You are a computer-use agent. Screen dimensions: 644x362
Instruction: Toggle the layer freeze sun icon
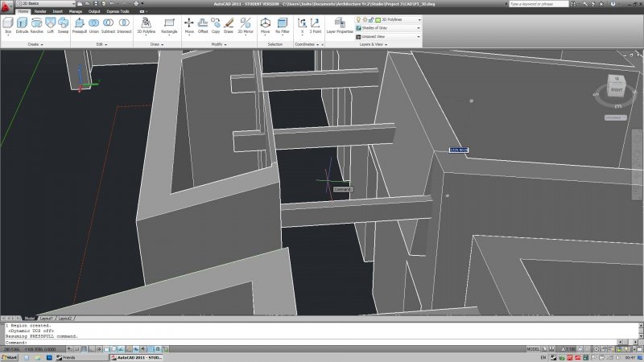pos(364,19)
